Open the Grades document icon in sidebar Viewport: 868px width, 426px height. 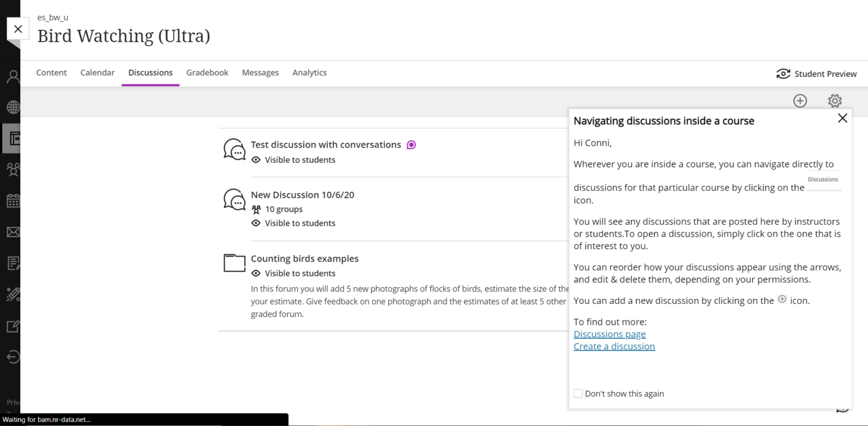pyautogui.click(x=13, y=263)
